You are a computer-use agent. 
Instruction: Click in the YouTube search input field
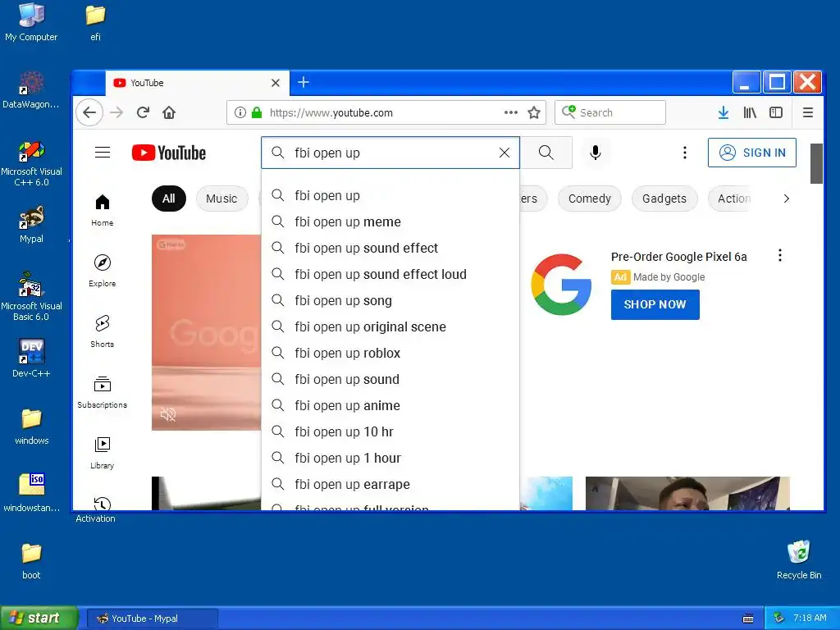pyautogui.click(x=391, y=153)
